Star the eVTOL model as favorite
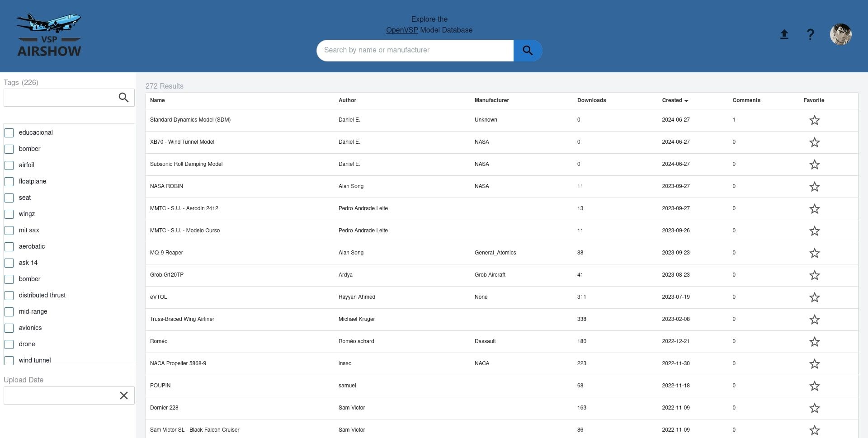The width and height of the screenshot is (868, 438). pos(814,297)
